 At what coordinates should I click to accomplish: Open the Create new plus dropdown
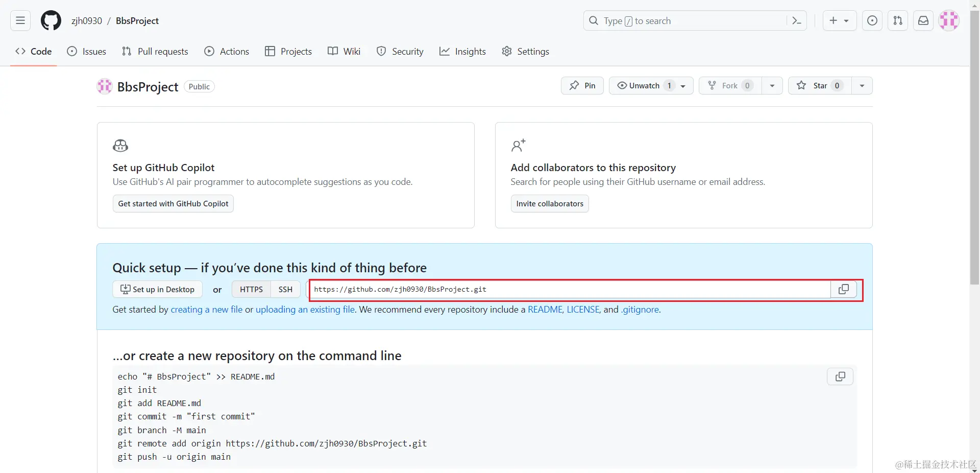pyautogui.click(x=840, y=21)
